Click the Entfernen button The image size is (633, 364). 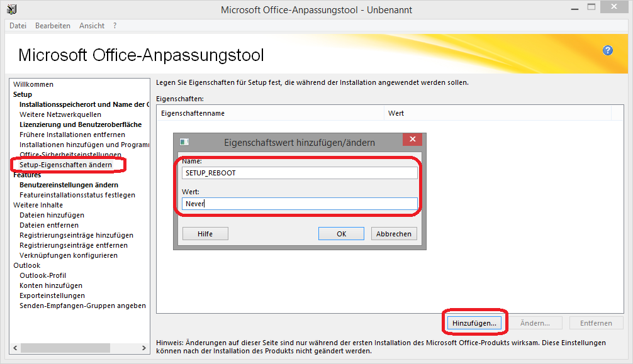[x=597, y=323]
